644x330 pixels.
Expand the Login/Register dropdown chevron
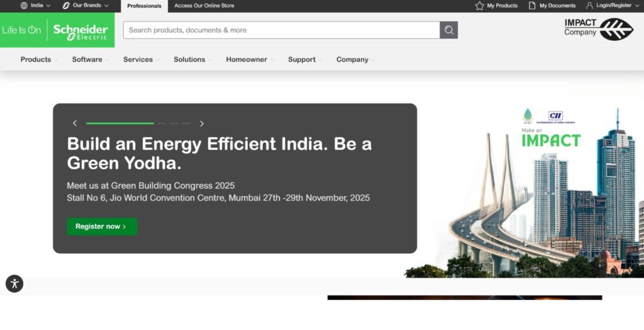[x=637, y=6]
